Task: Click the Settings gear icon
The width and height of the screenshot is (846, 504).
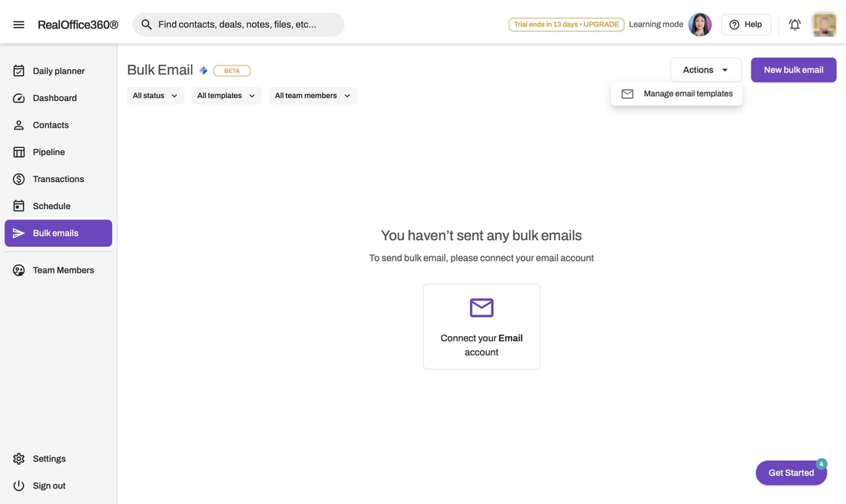Action: (18, 459)
